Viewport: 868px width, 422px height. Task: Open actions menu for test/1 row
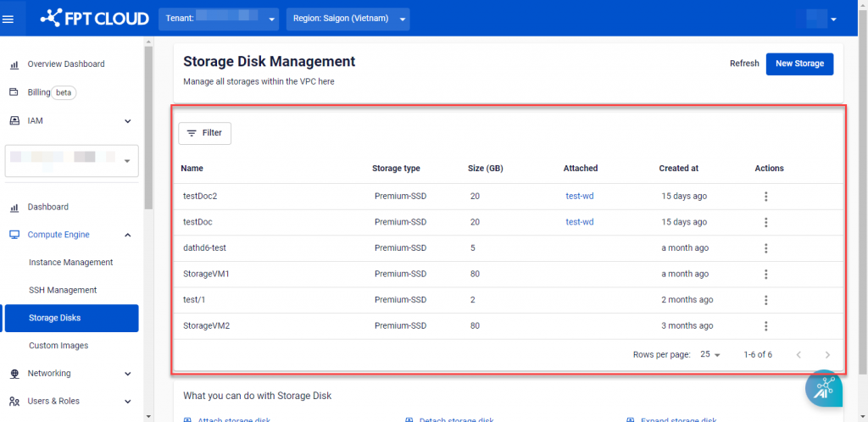(765, 300)
